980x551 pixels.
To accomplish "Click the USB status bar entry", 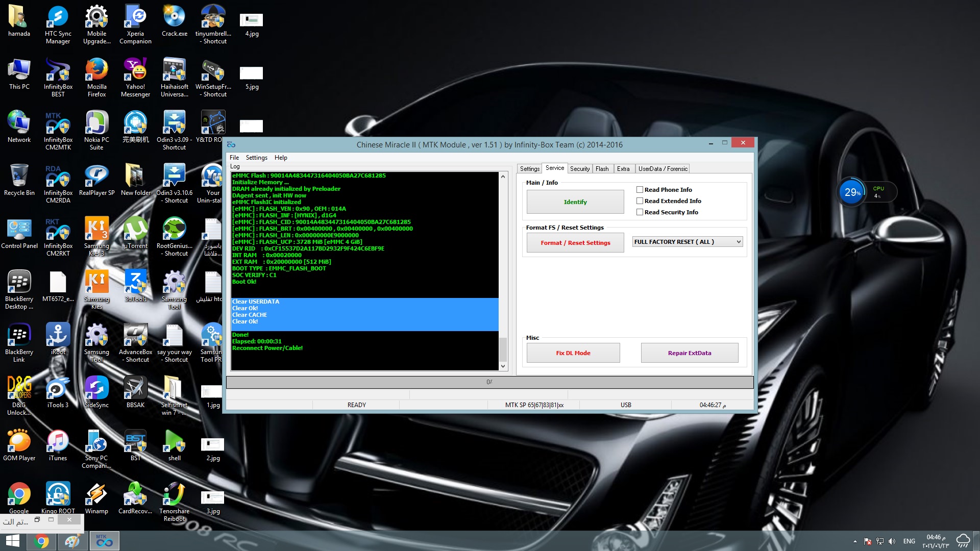I will 626,405.
